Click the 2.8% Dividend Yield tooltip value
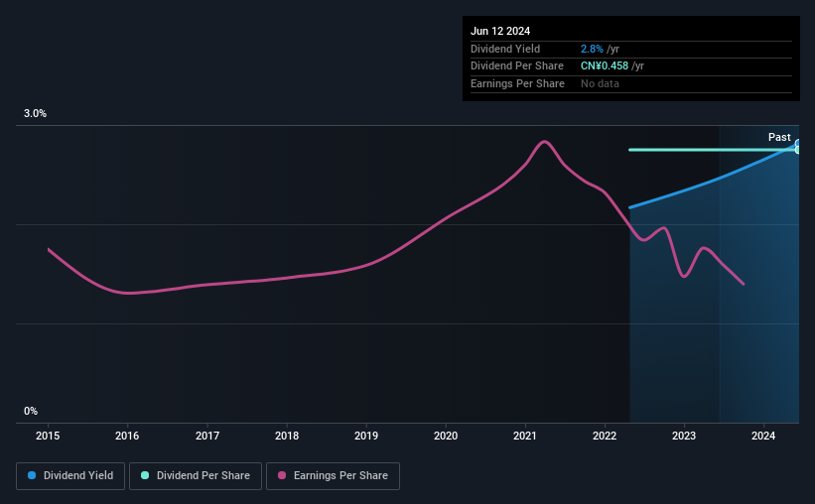 tap(592, 49)
